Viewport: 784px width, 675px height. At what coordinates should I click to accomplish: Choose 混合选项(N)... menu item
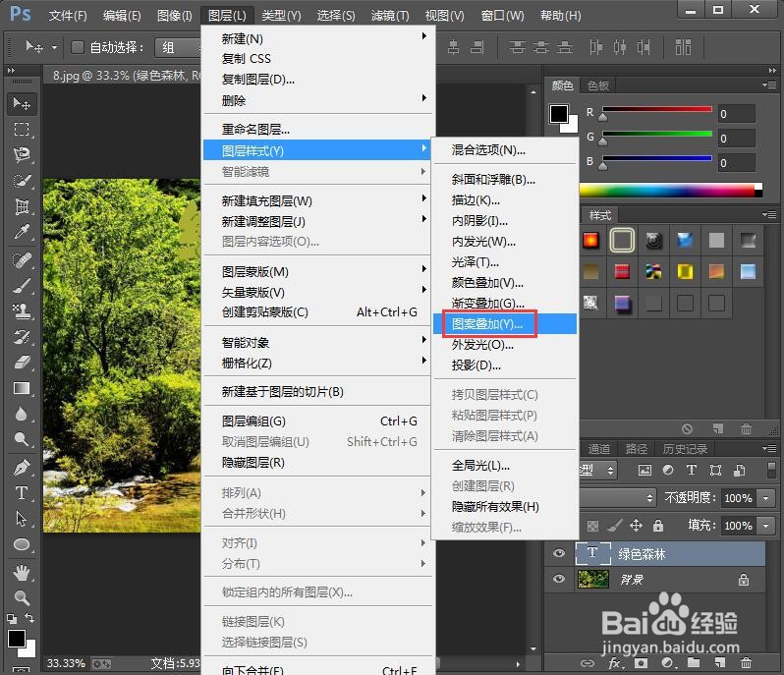[505, 150]
